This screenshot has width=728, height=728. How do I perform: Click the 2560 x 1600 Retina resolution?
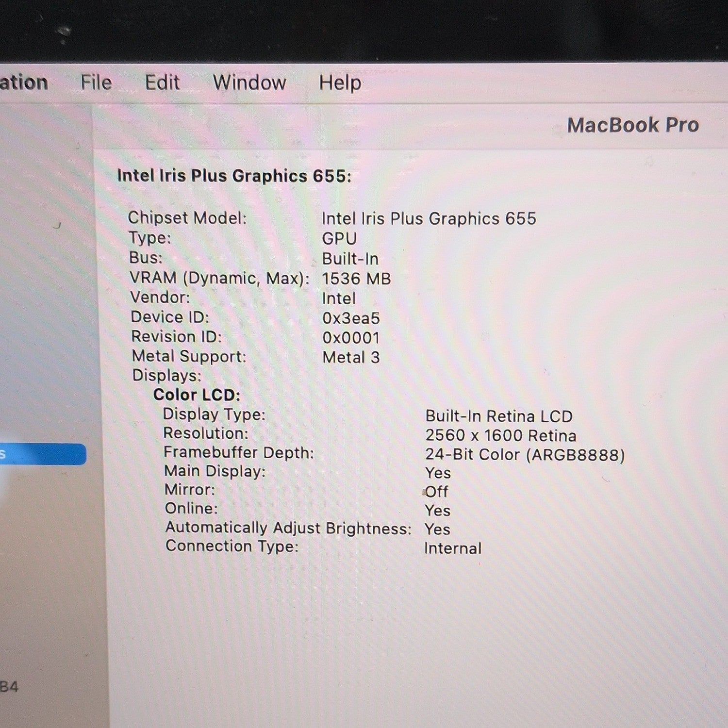tap(501, 435)
